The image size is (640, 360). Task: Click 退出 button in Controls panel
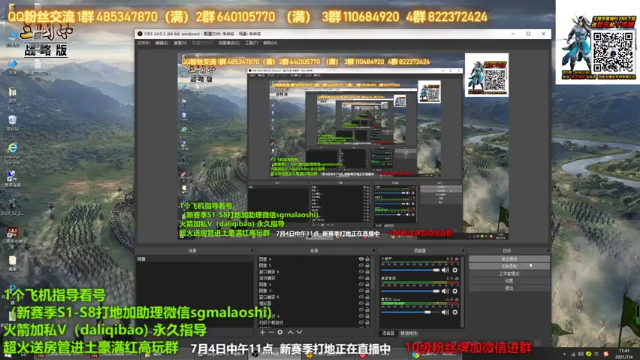[x=509, y=288]
